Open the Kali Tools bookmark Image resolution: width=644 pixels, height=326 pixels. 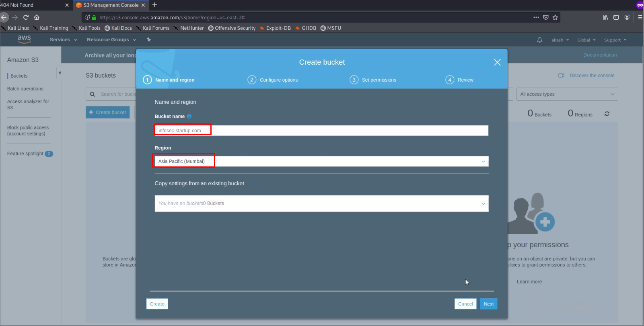[86, 28]
